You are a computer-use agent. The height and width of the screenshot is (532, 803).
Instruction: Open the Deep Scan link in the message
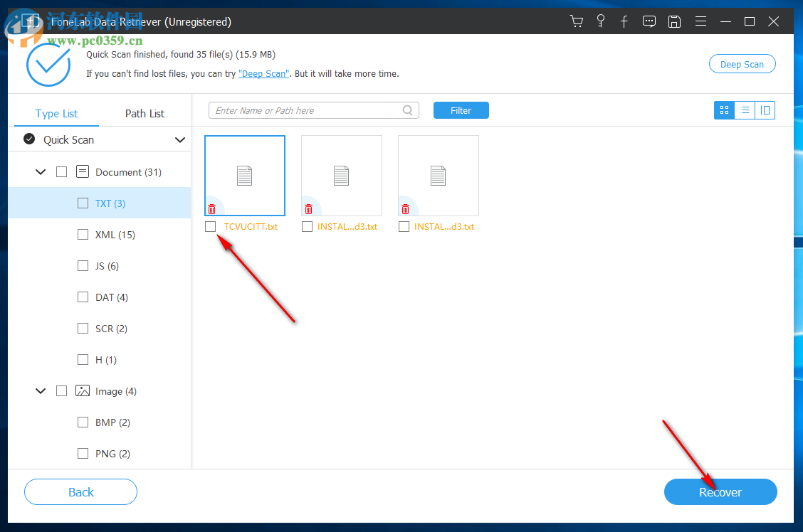point(263,73)
